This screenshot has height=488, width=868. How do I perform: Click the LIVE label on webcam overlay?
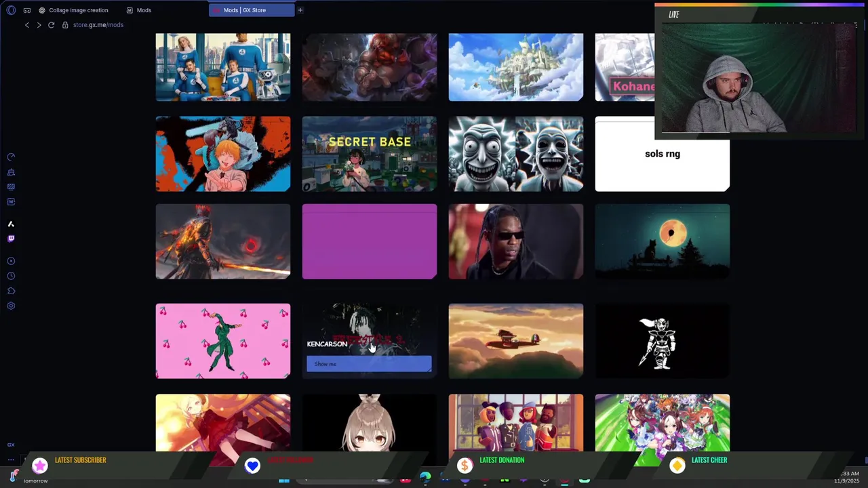(x=673, y=15)
